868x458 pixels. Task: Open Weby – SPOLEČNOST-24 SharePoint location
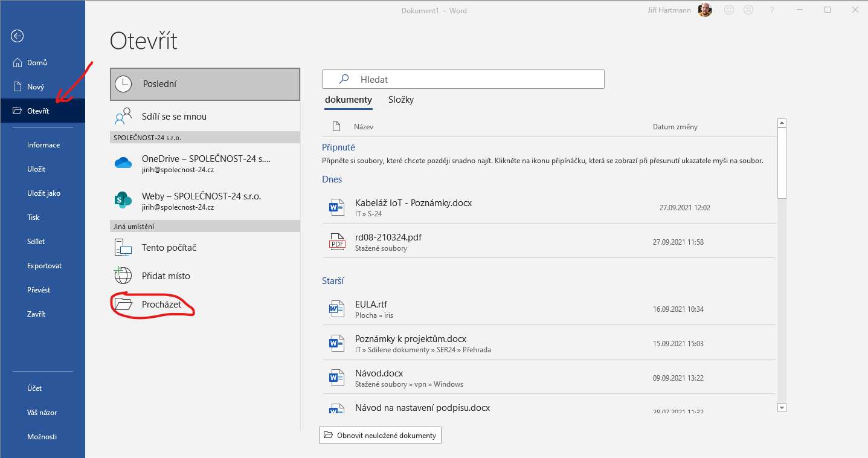205,201
